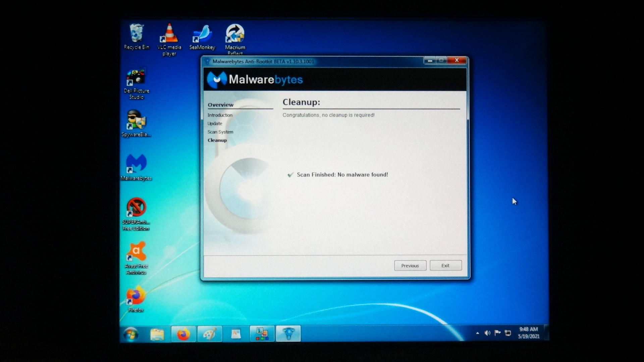Minimize the Anti-Rootkit window
644x362 pixels.
(x=430, y=60)
